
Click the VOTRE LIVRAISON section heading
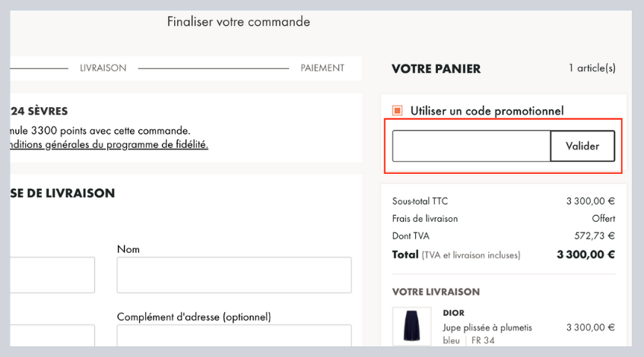click(436, 292)
